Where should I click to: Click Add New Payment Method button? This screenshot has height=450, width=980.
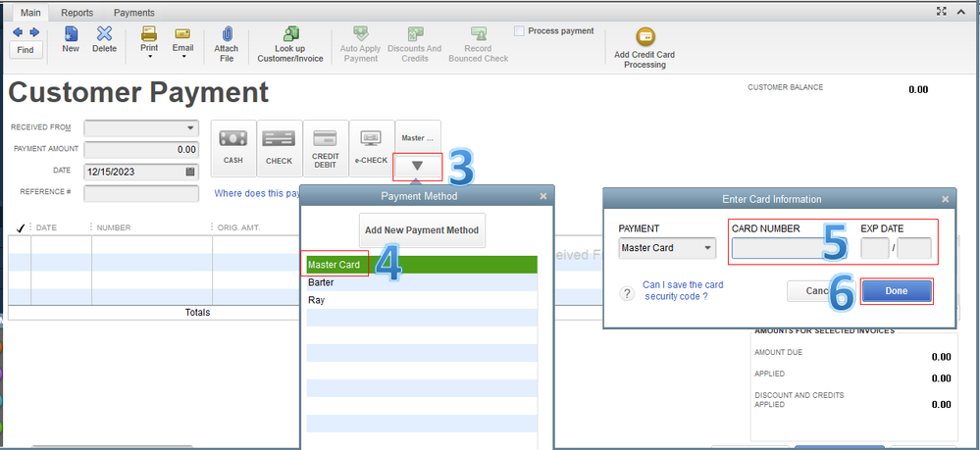pyautogui.click(x=422, y=230)
